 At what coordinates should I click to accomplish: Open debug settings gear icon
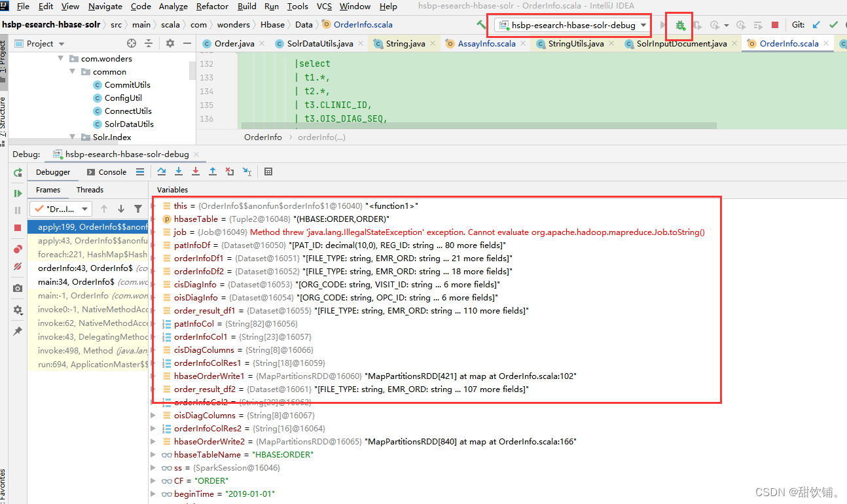(x=18, y=310)
